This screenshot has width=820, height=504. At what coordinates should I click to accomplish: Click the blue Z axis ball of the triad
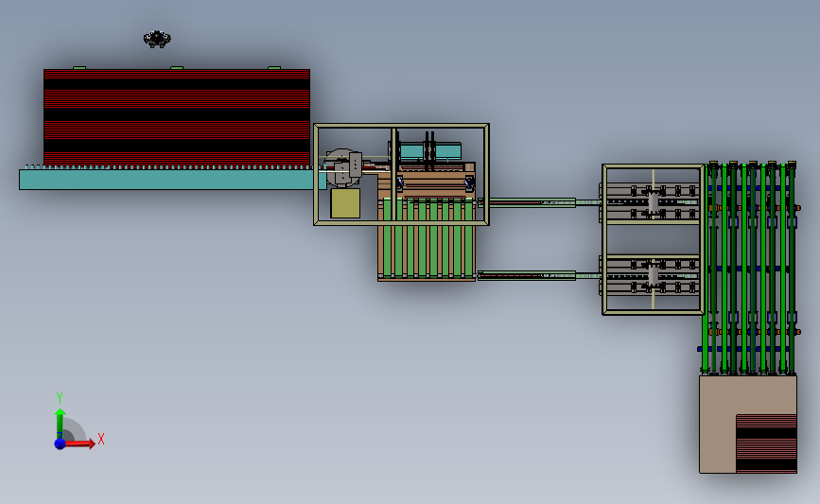[x=60, y=443]
